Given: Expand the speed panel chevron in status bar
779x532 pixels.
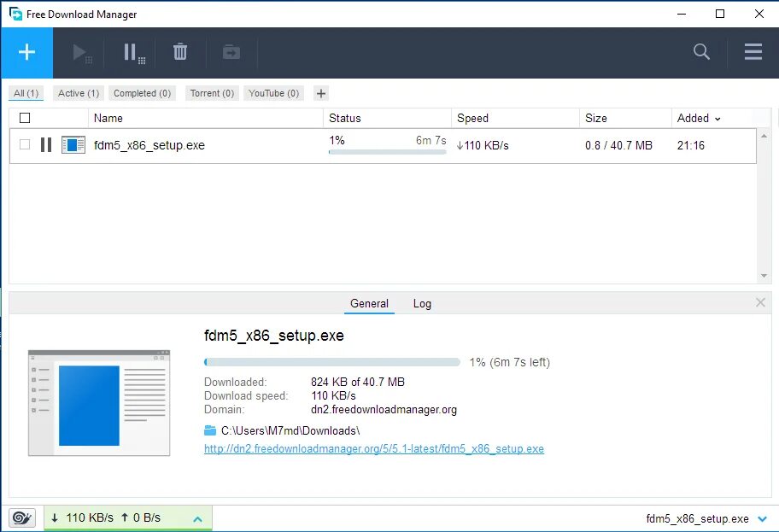Looking at the screenshot, I should [197, 519].
